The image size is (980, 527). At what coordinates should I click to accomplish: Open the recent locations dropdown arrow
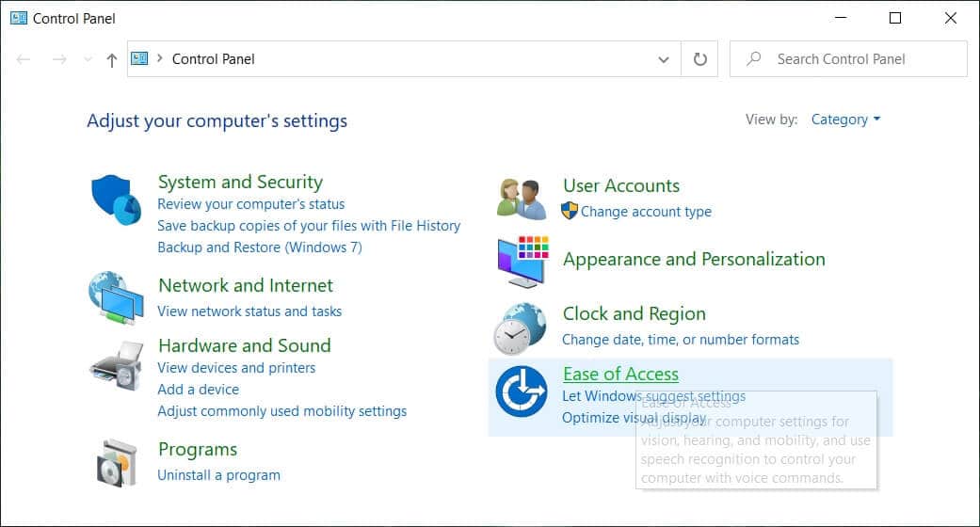[x=88, y=59]
